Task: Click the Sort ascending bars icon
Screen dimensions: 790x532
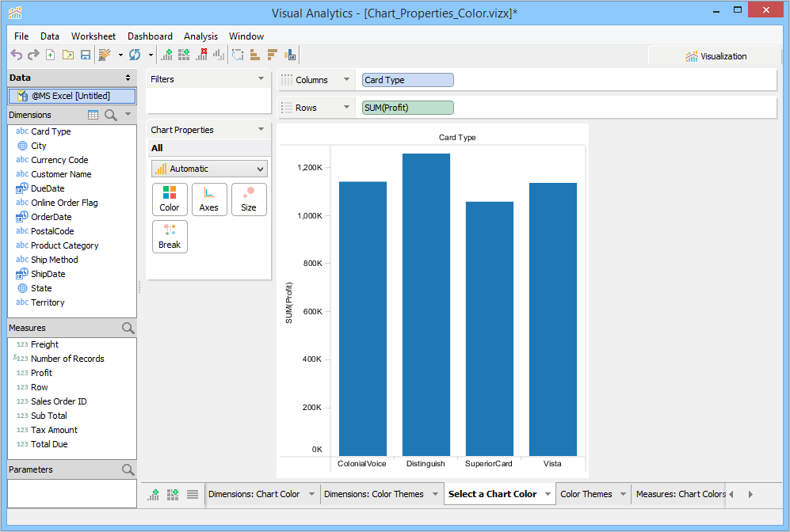Action: coord(255,55)
